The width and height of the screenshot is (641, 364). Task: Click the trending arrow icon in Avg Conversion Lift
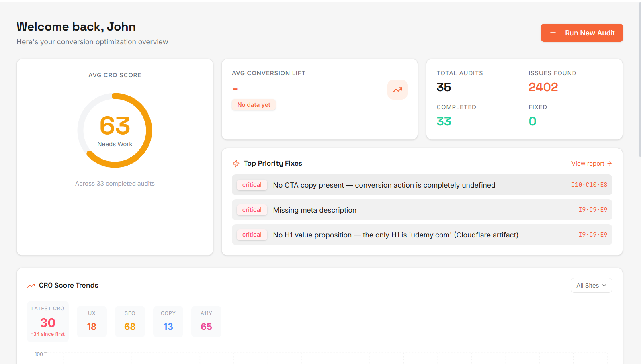coord(397,90)
